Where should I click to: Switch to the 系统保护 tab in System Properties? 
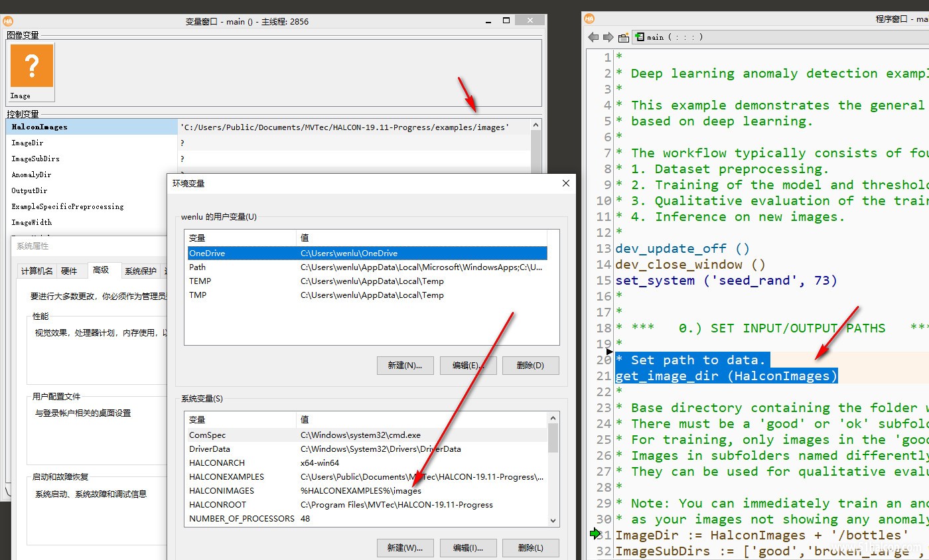[x=141, y=271]
